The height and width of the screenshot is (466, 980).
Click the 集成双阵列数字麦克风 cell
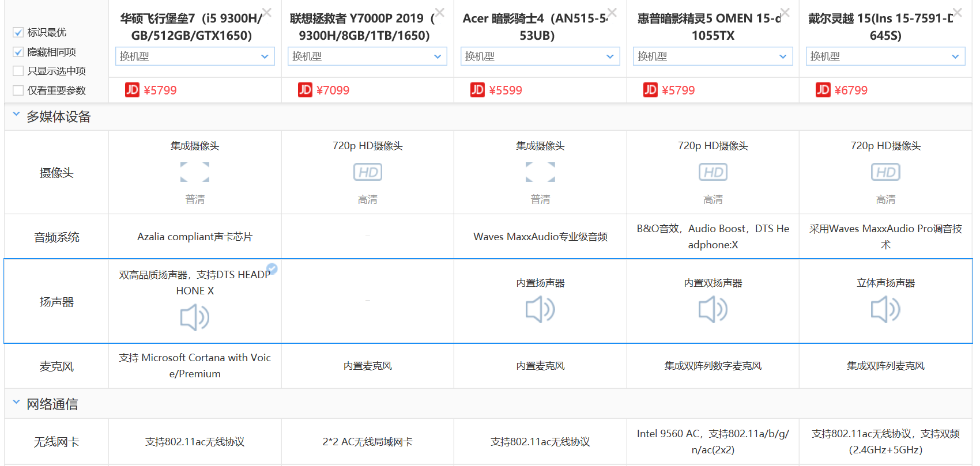pos(713,366)
